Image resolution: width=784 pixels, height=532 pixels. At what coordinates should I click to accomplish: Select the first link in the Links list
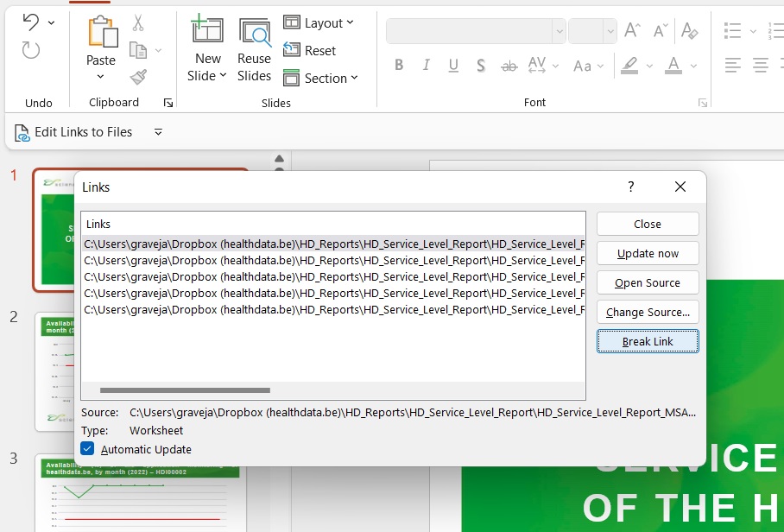333,244
